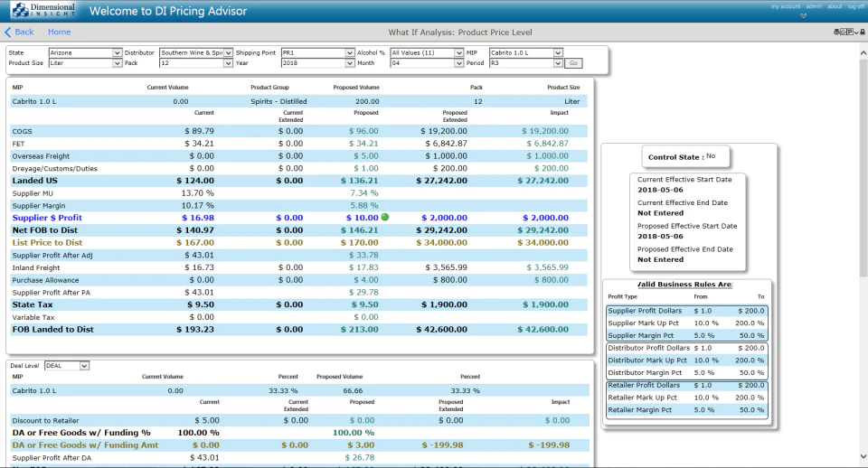Image resolution: width=868 pixels, height=468 pixels.
Task: Click the lock icon at top right
Action: [863, 33]
